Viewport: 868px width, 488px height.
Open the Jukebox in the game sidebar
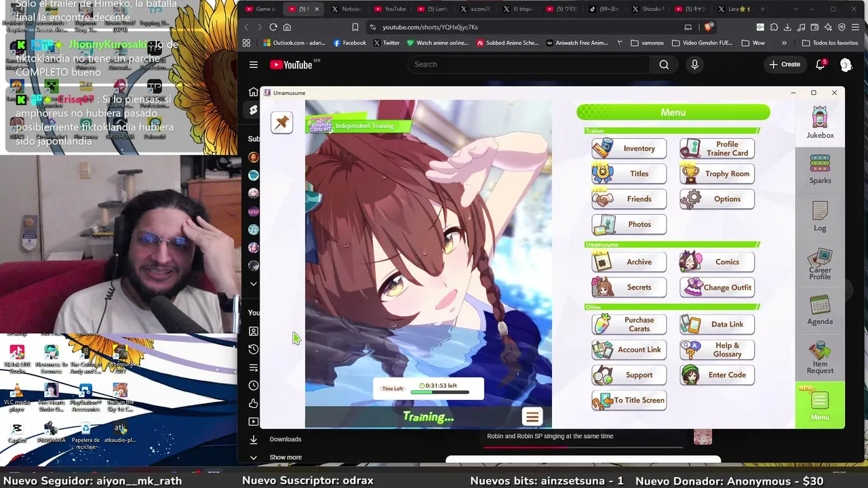(820, 123)
